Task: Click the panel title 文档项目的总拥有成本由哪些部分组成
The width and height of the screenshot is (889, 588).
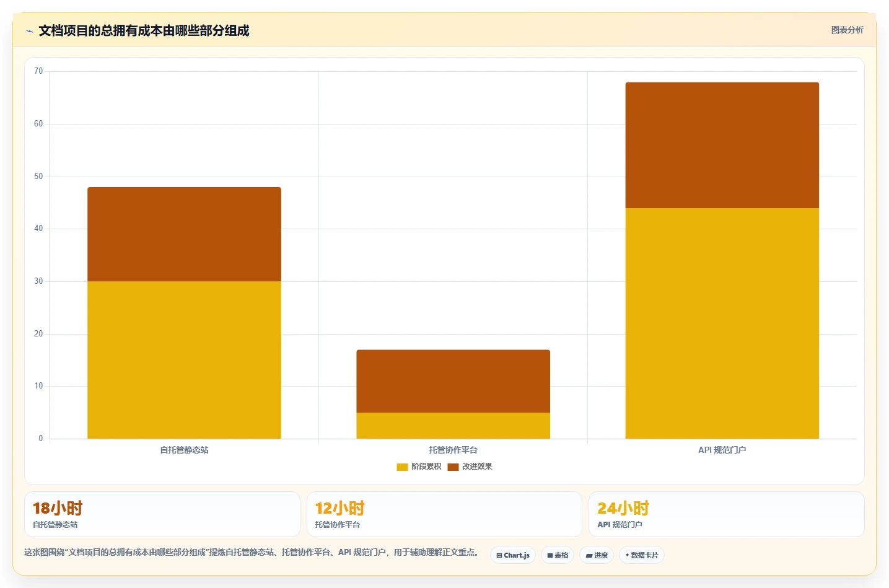Action: 144,31
